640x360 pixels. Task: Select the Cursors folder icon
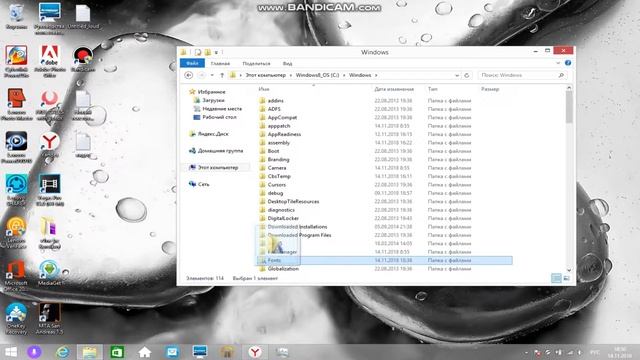(x=262, y=185)
